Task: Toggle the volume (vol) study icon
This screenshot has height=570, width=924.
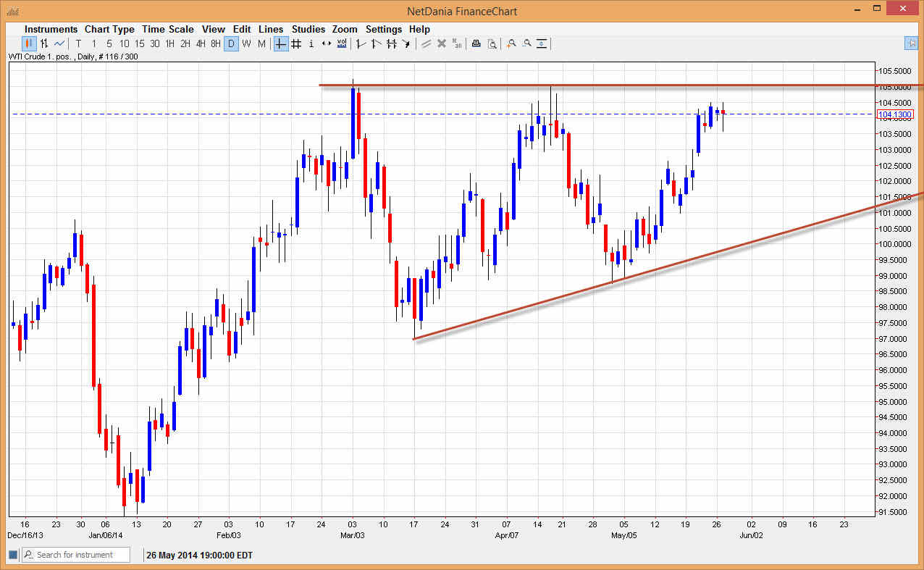Action: tap(342, 43)
